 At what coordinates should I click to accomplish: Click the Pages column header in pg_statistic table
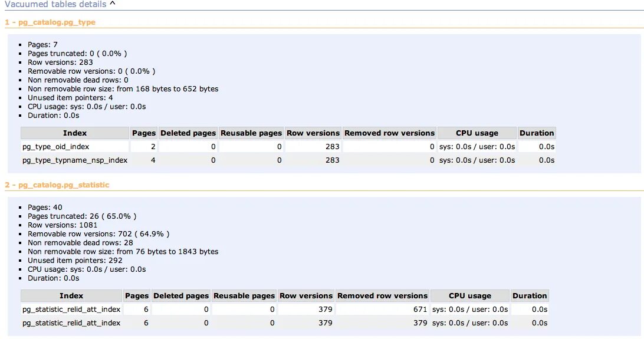coord(137,295)
